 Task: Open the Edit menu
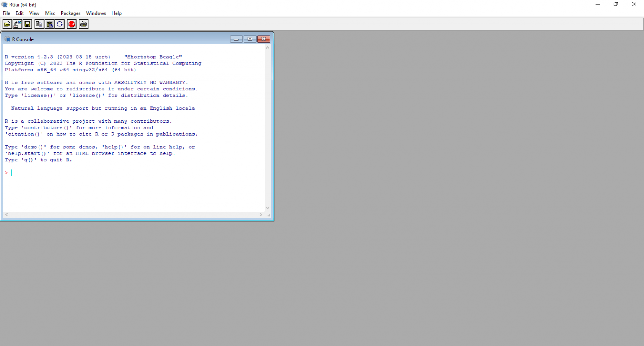(19, 13)
